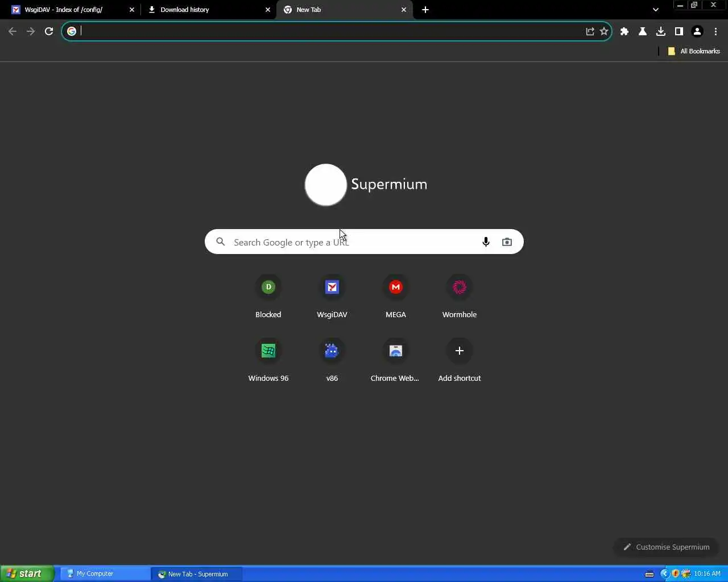Open the Wormhole shortcut
The height and width of the screenshot is (582, 728).
tap(460, 297)
